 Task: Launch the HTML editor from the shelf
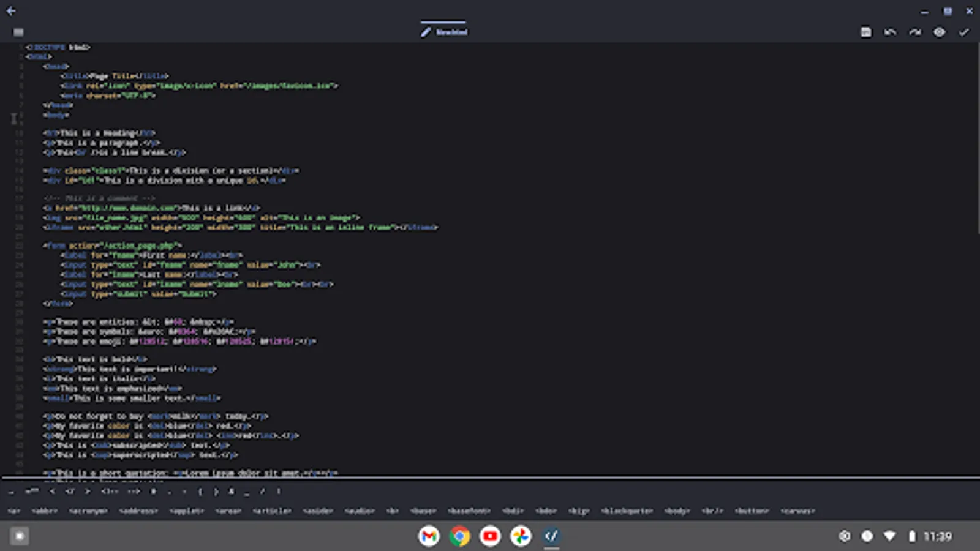[x=551, y=537]
